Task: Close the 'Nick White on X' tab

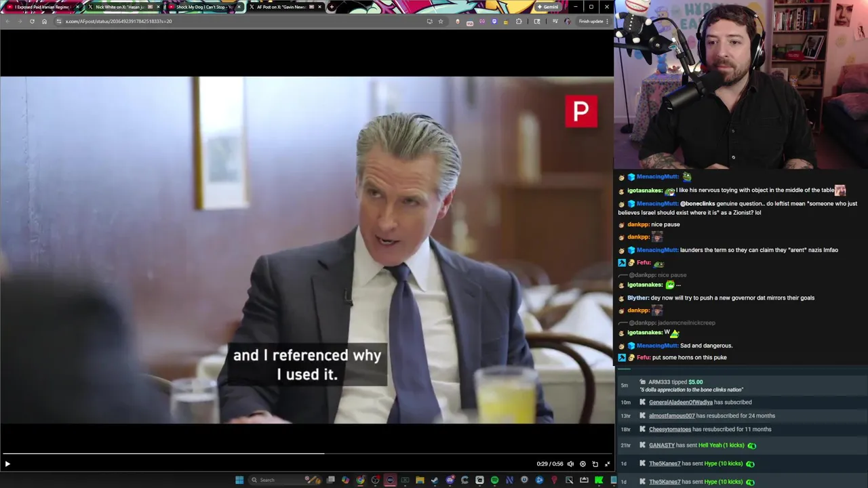Action: point(158,7)
